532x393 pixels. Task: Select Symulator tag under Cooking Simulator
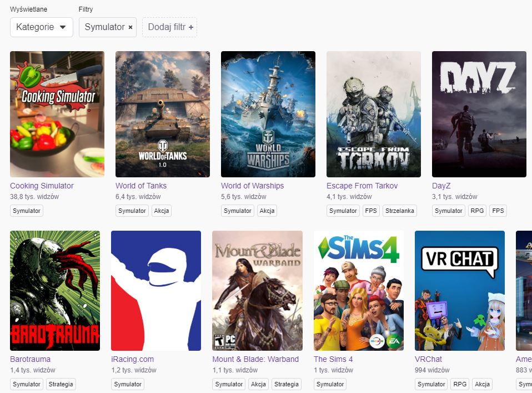pyautogui.click(x=27, y=211)
